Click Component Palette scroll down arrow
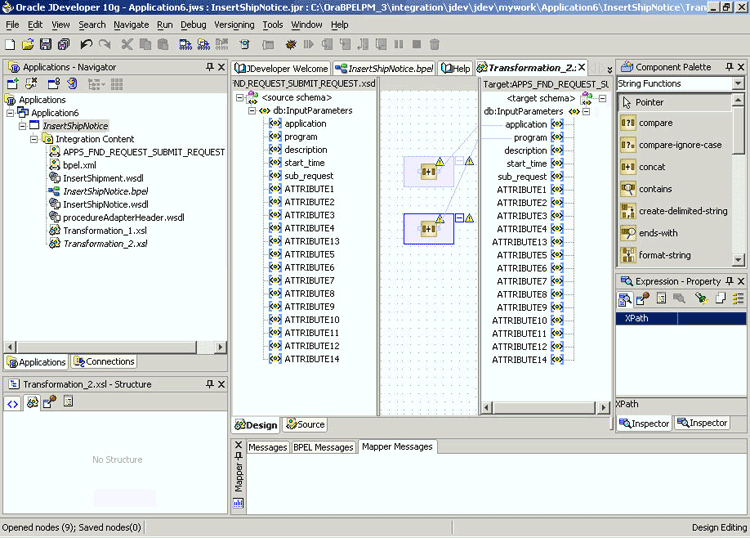This screenshot has width=750, height=538. coord(739,260)
